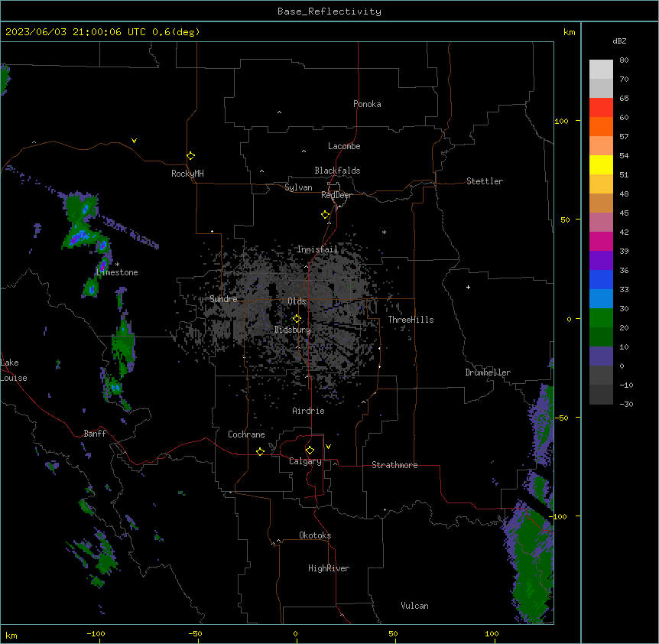659x644 pixels.
Task: Click yellow diamond marker between Olds and Didsbury
Action: pos(297,319)
